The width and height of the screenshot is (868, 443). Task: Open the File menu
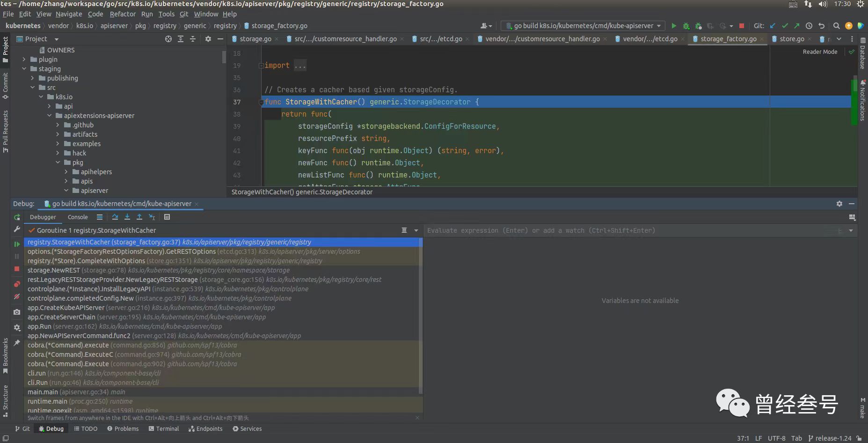[8, 14]
